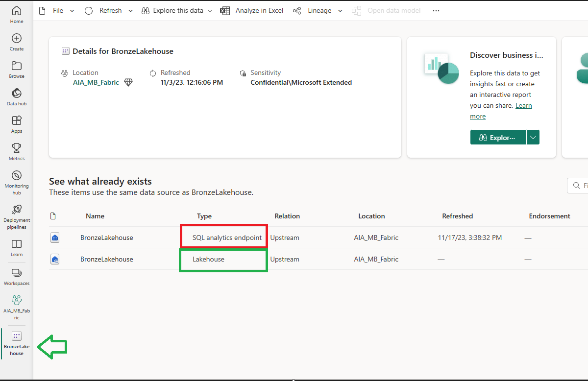Click the refreshed timestamp 11/3/23, 12:16:06 PM
Viewport: 588px width, 381px height.
[192, 83]
